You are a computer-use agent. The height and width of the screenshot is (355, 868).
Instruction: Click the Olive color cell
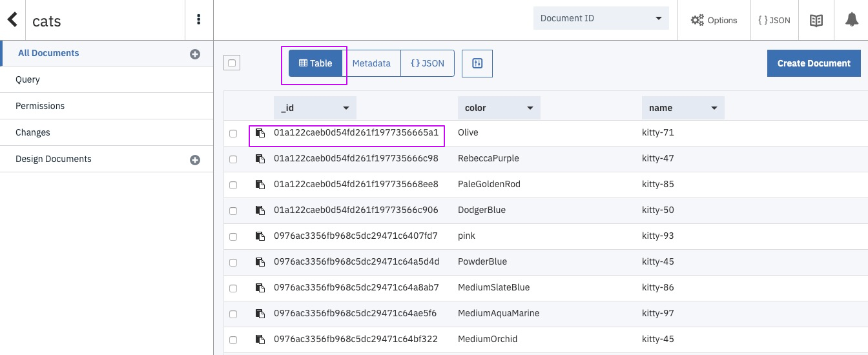coord(468,132)
